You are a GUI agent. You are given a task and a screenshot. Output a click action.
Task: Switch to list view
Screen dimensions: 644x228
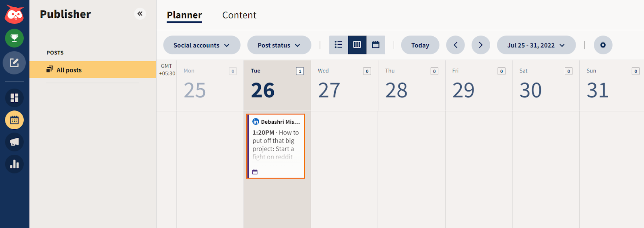pyautogui.click(x=339, y=45)
